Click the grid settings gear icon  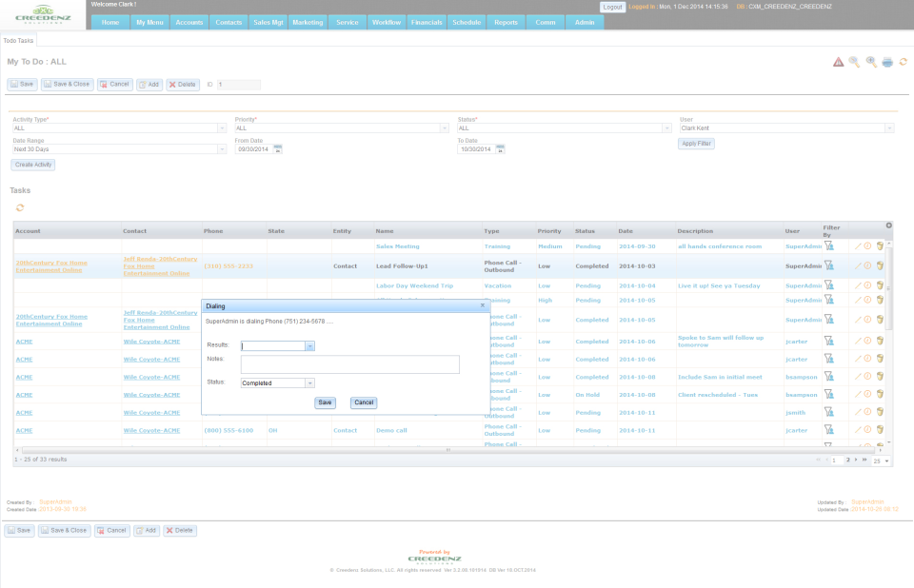[x=889, y=225]
